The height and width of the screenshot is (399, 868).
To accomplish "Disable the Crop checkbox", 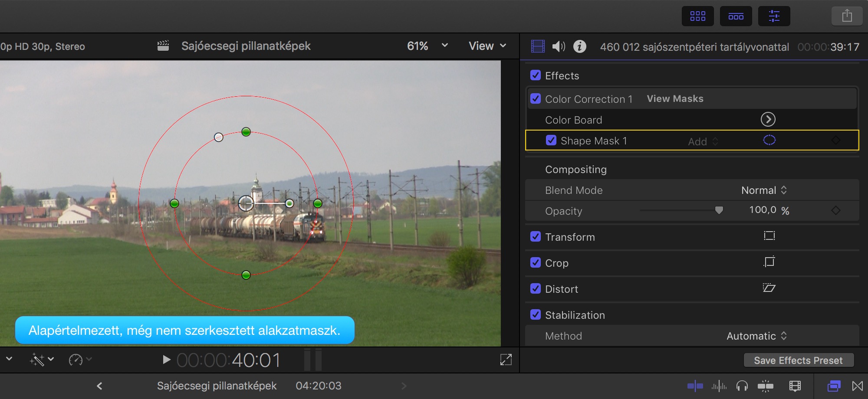I will pos(536,262).
